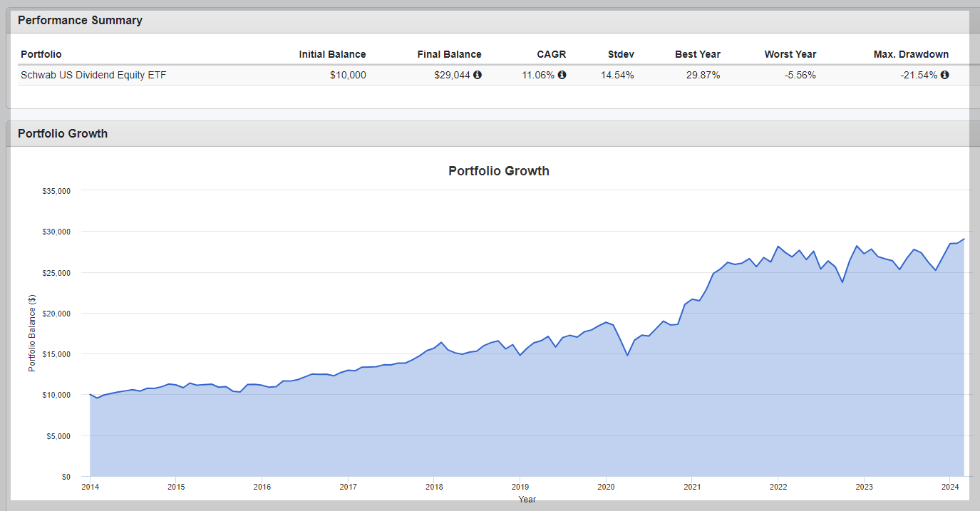Click the 2023 x-axis label
980x511 pixels.
pyautogui.click(x=864, y=487)
